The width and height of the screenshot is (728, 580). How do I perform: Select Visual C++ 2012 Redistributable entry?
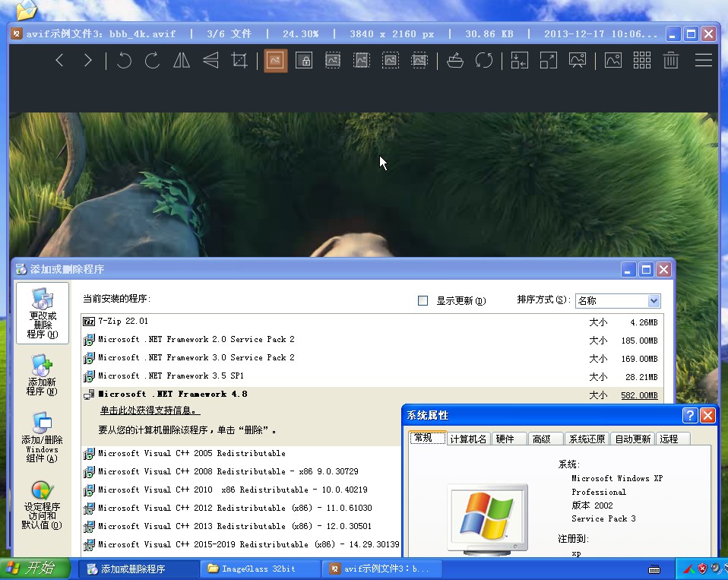(x=242, y=508)
